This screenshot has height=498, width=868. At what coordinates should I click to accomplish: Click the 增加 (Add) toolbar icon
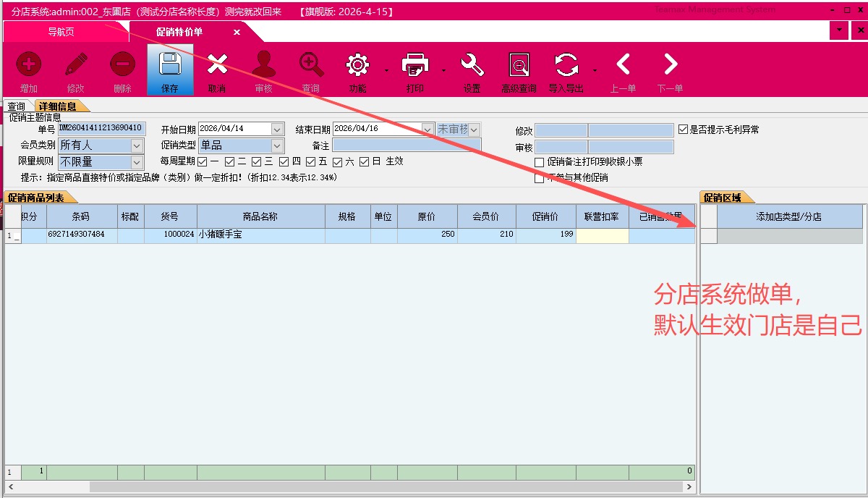click(x=29, y=65)
